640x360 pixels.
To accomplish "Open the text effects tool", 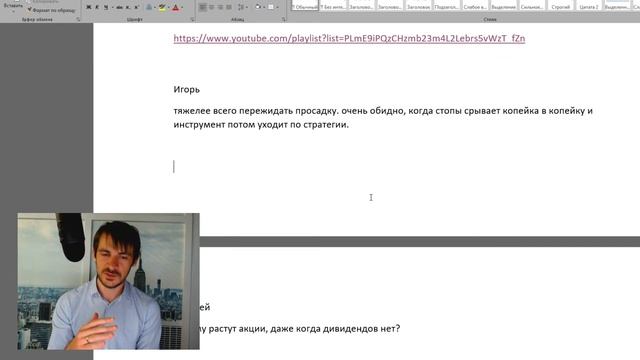I will point(149,7).
